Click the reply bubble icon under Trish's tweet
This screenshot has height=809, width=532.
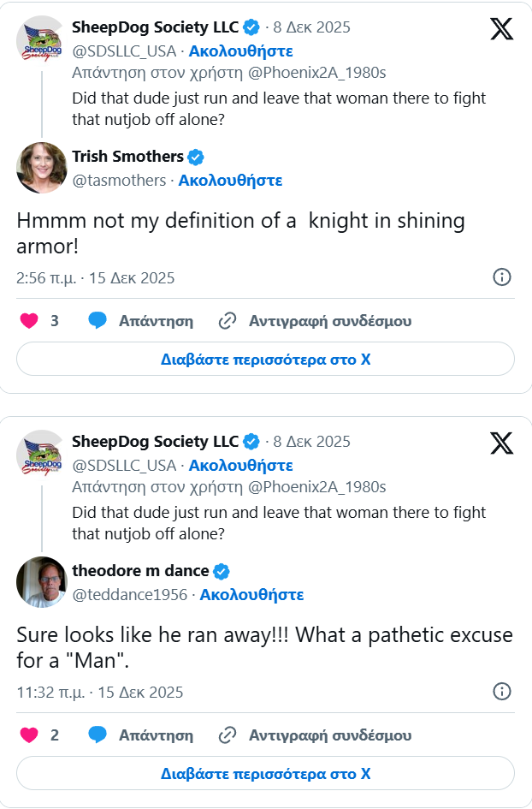coord(98,321)
